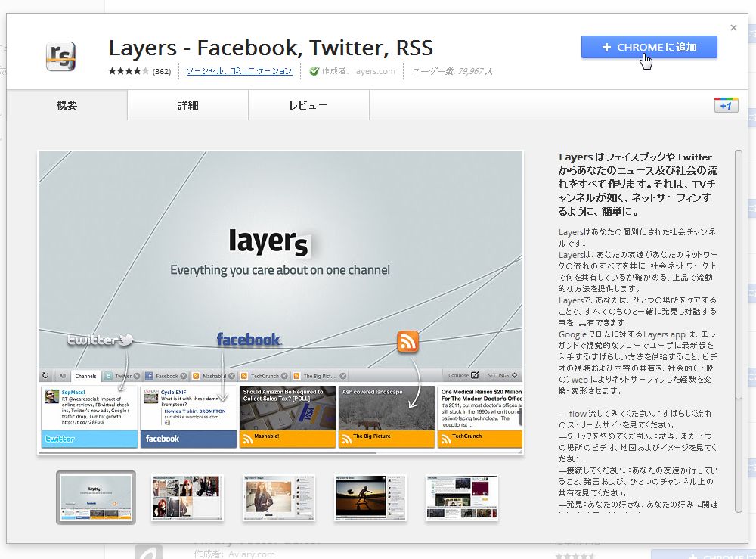
Task: Click the Mashable! card in preview
Action: pyautogui.click(x=287, y=417)
